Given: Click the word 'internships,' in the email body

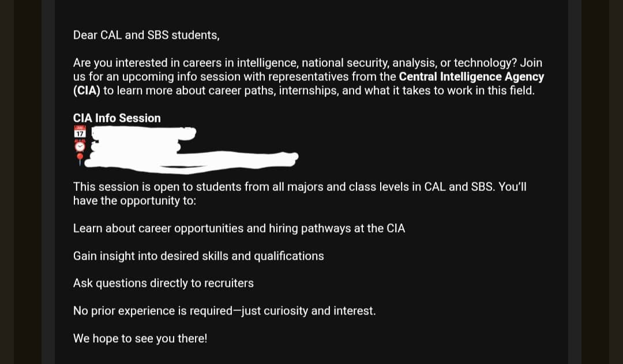Looking at the screenshot, I should coord(309,91).
